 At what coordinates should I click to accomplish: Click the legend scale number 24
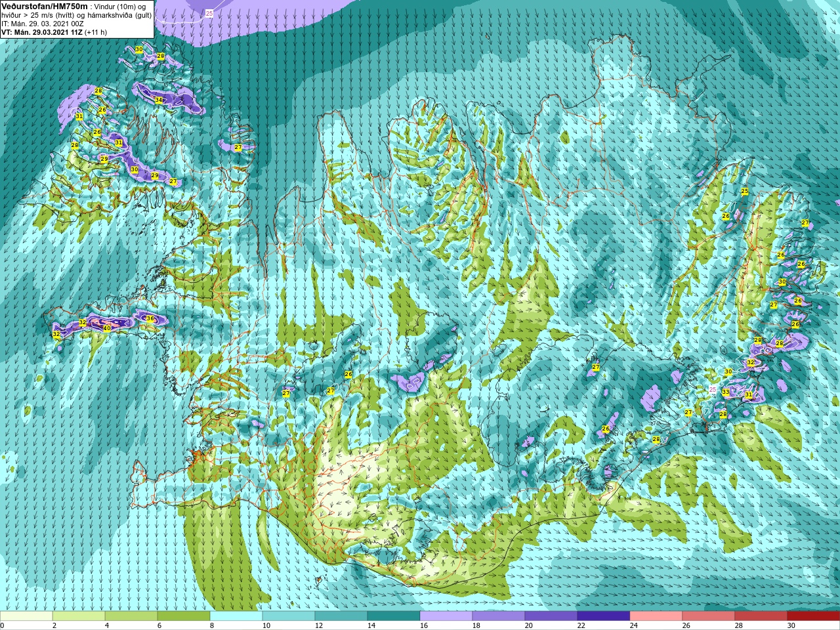pos(634,625)
